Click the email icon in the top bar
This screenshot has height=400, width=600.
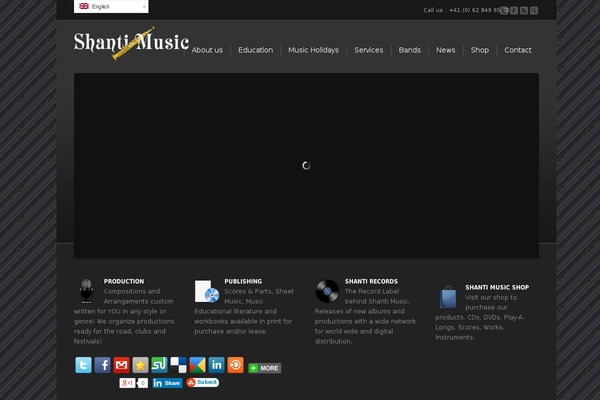504,10
